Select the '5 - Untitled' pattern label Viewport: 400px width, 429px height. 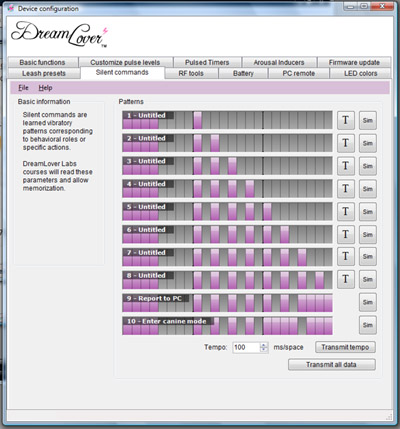click(148, 207)
